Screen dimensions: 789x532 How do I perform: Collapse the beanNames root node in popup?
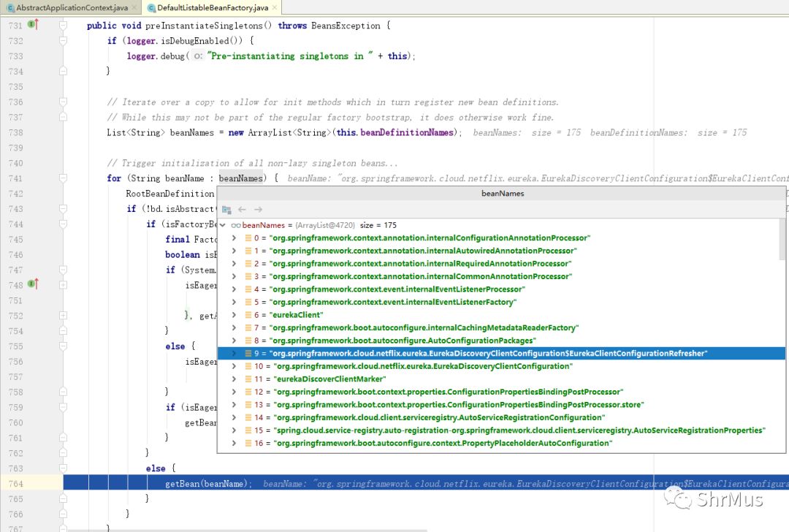coord(224,225)
